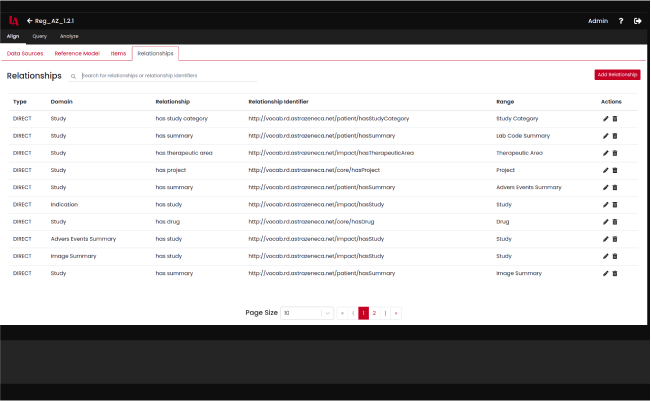The image size is (651, 401).
Task: Click the Domain column header
Action: (61, 102)
